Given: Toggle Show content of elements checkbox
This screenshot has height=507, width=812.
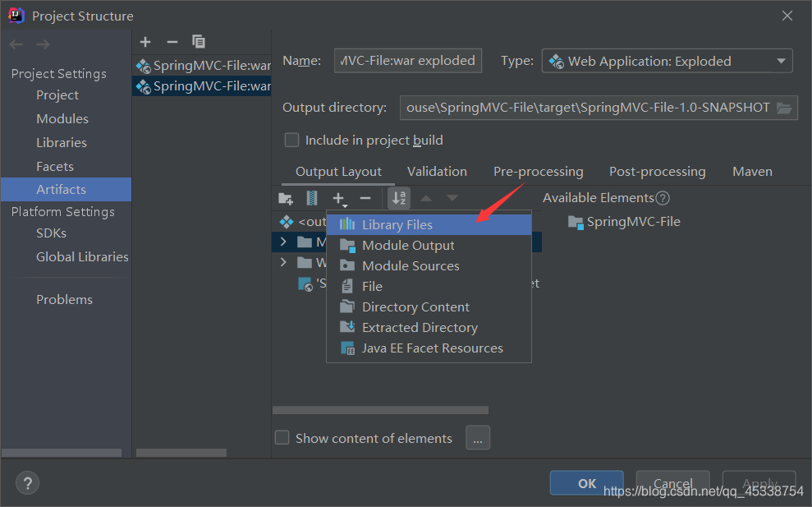Looking at the screenshot, I should (282, 437).
